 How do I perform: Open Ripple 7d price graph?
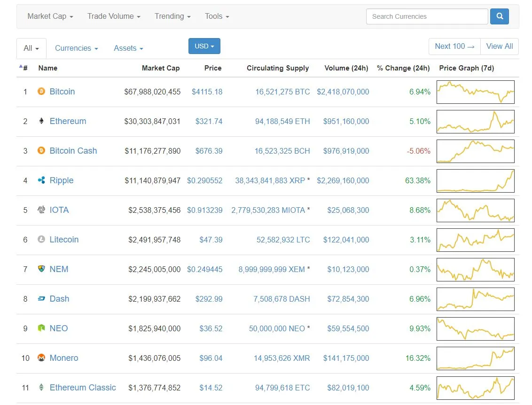click(475, 181)
